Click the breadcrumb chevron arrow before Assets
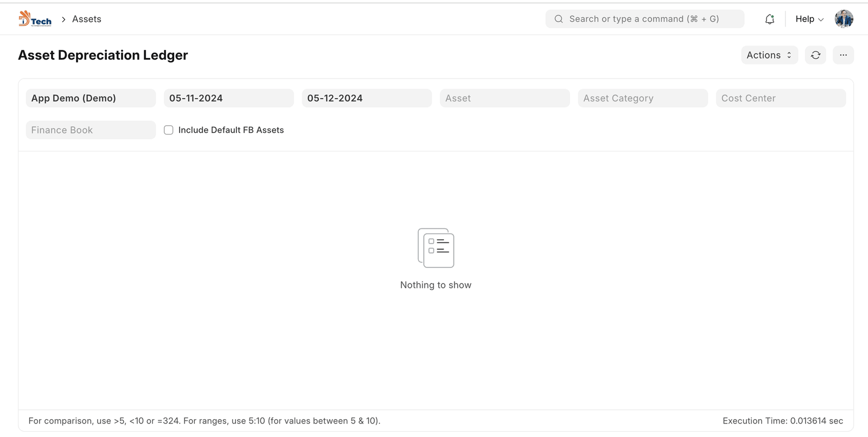This screenshot has height=437, width=868. (x=63, y=19)
